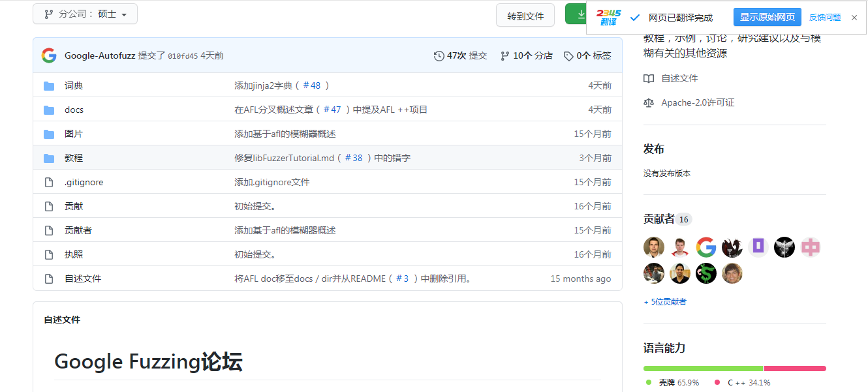868x392 pixels.
Task: Open the 词典 folder
Action: point(74,85)
